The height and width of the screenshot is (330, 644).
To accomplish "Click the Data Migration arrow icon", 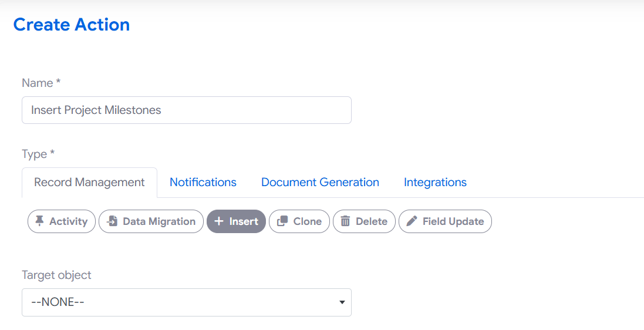I will (x=112, y=221).
